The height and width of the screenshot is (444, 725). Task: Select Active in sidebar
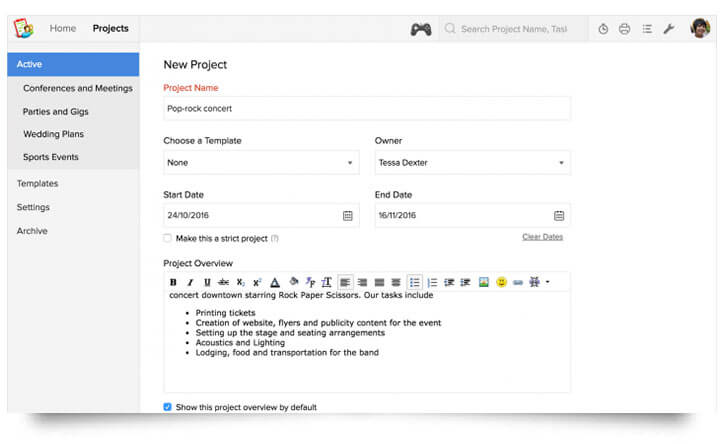73,64
